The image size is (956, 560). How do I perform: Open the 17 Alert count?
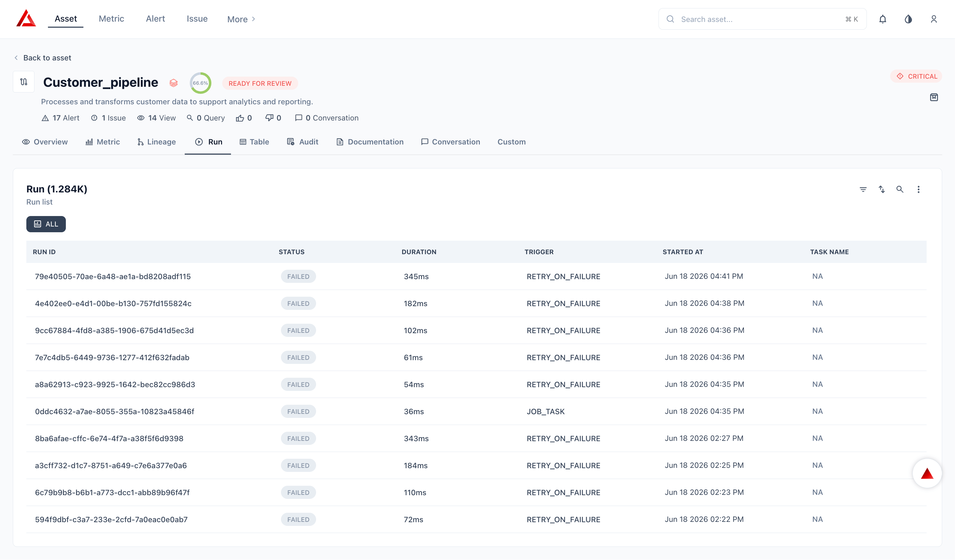60,118
